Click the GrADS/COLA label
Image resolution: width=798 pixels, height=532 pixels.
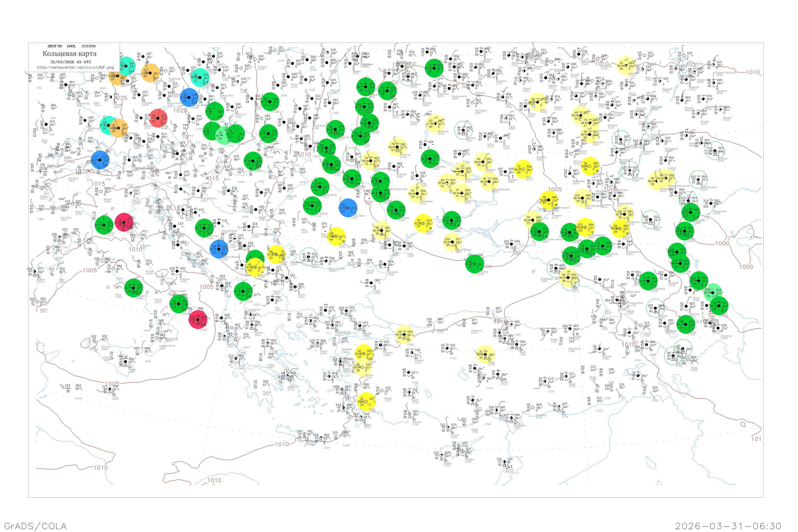[35, 526]
